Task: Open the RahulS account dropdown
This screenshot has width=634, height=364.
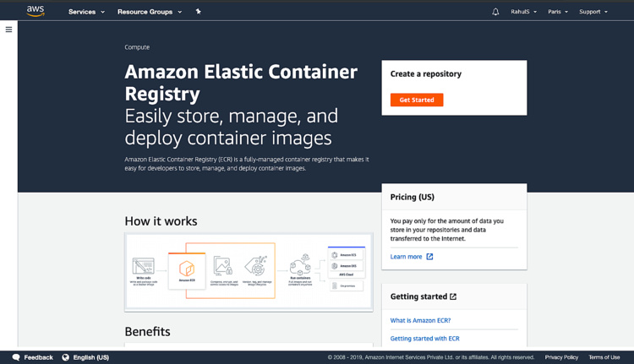Action: coord(523,12)
